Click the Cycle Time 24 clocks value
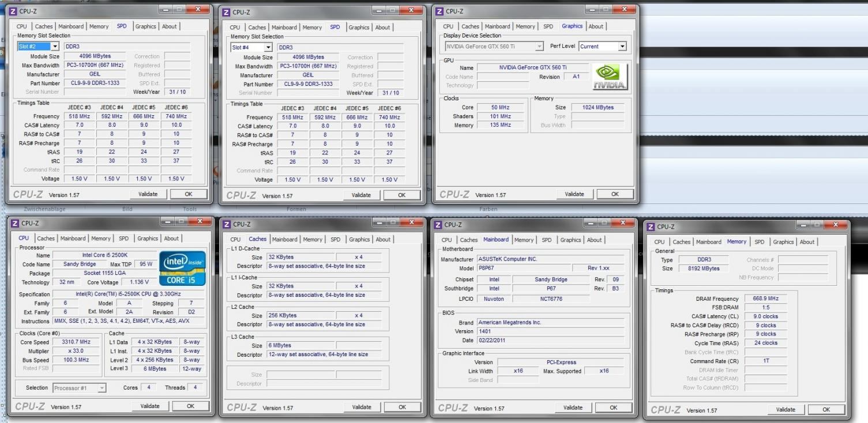Image resolution: width=868 pixels, height=423 pixels. [x=766, y=343]
